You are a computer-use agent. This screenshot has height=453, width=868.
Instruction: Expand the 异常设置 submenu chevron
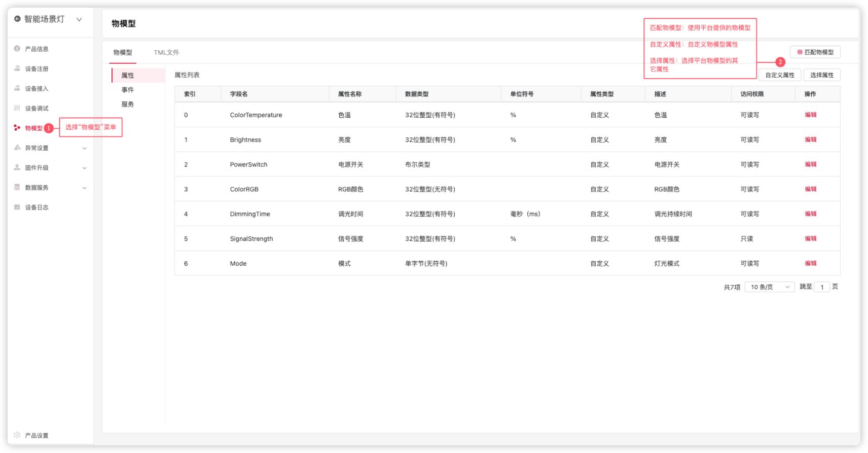pos(85,148)
